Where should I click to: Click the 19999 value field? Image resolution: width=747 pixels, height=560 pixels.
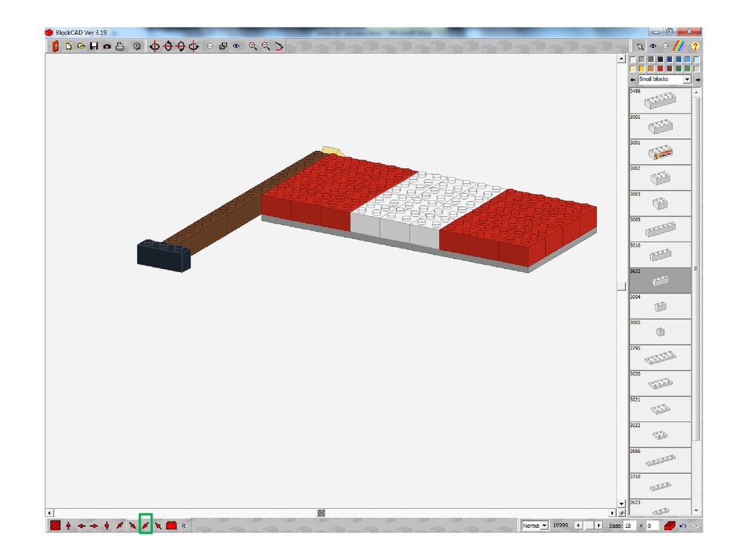pos(560,525)
